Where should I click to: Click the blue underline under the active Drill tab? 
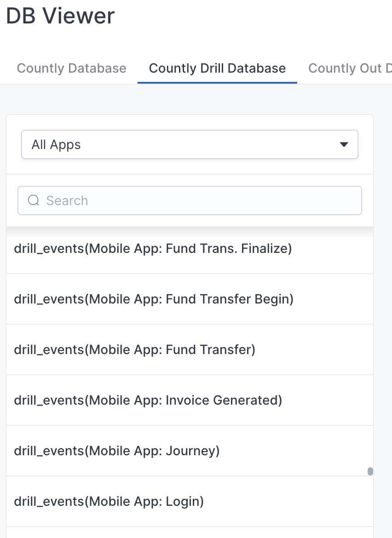point(217,83)
